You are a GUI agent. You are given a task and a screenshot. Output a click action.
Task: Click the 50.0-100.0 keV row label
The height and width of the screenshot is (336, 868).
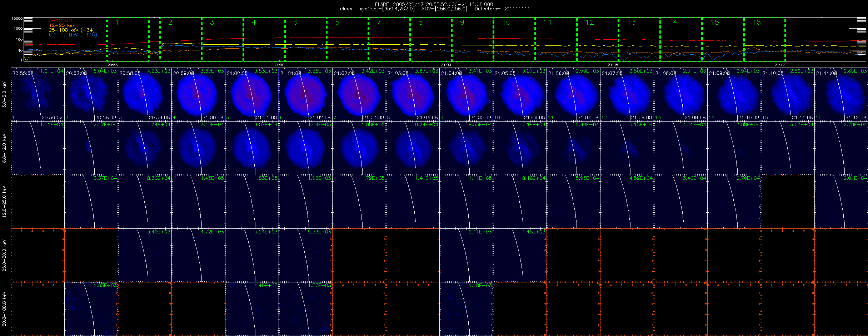pyautogui.click(x=4, y=309)
